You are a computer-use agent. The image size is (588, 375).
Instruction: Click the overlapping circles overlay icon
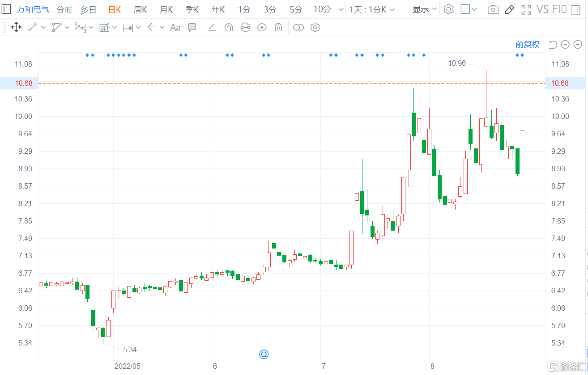tap(298, 28)
